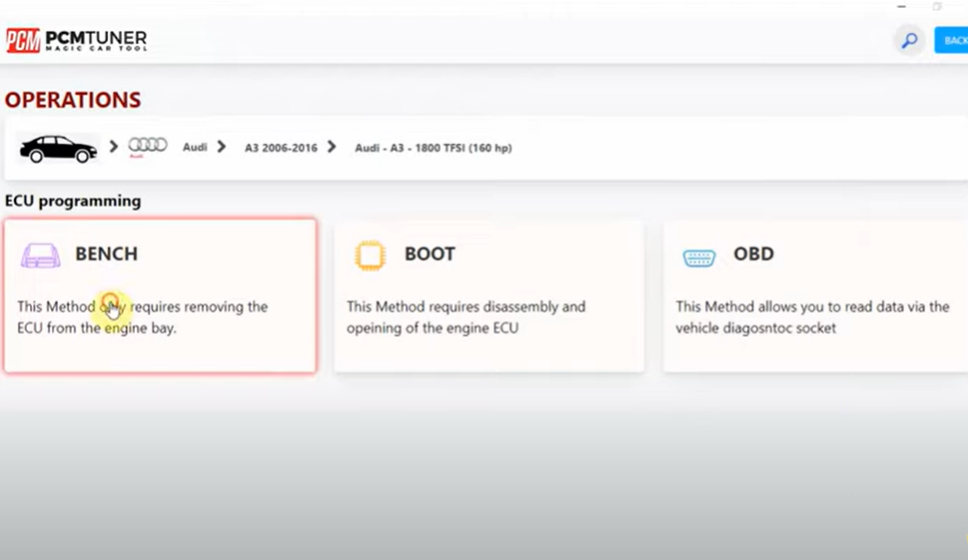Open search with the magnifier icon
This screenshot has height=560, width=968.
pyautogui.click(x=909, y=41)
